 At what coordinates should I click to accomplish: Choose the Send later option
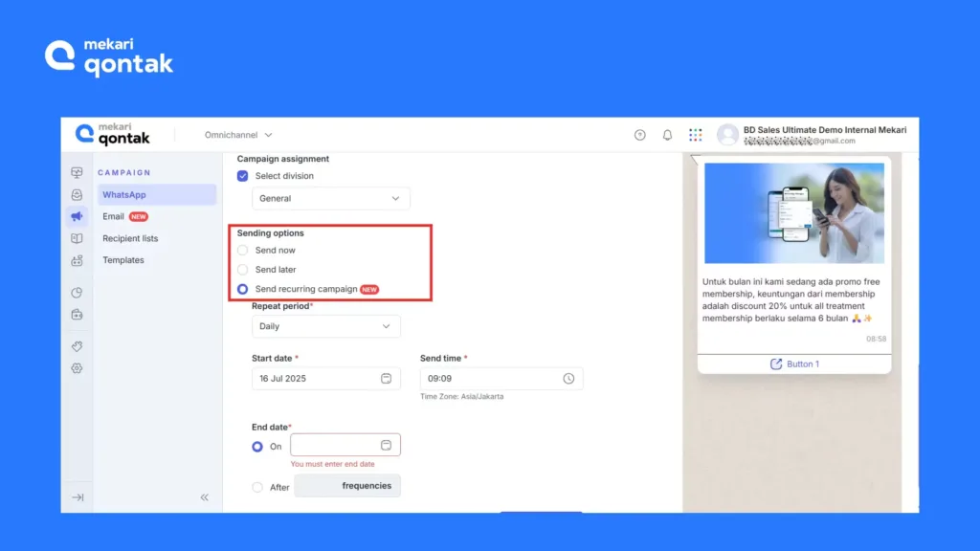point(242,270)
